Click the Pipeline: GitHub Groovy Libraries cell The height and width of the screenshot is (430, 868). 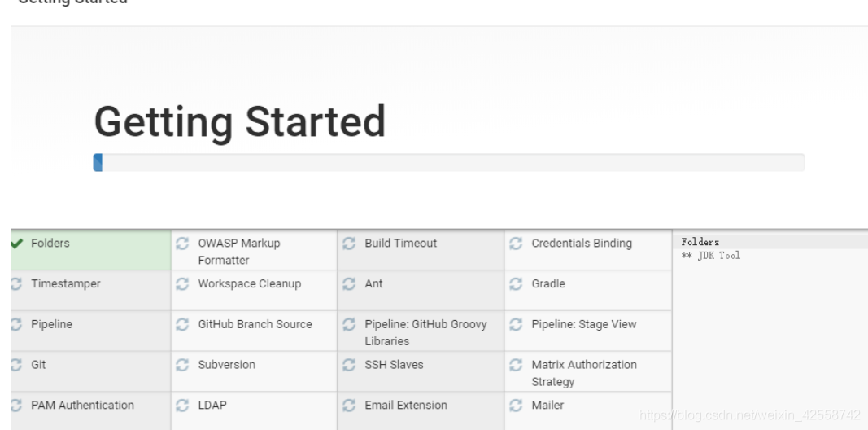[x=421, y=331]
